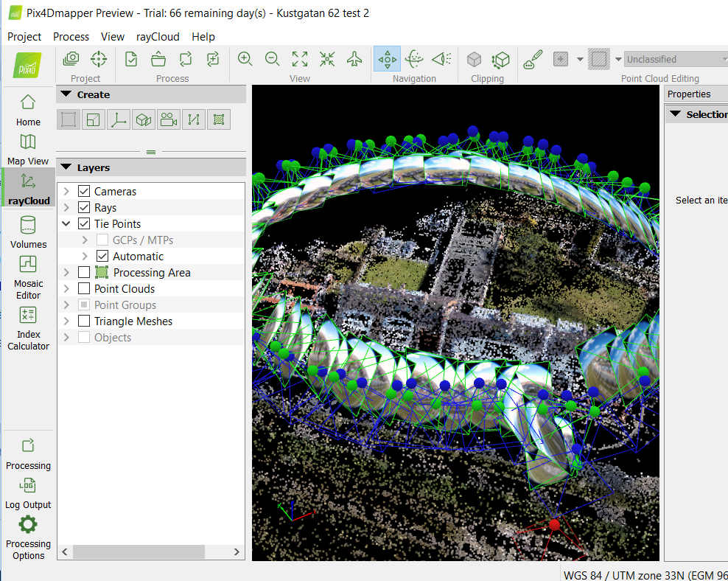
Task: Collapse the Create section triangle
Action: pyautogui.click(x=66, y=94)
